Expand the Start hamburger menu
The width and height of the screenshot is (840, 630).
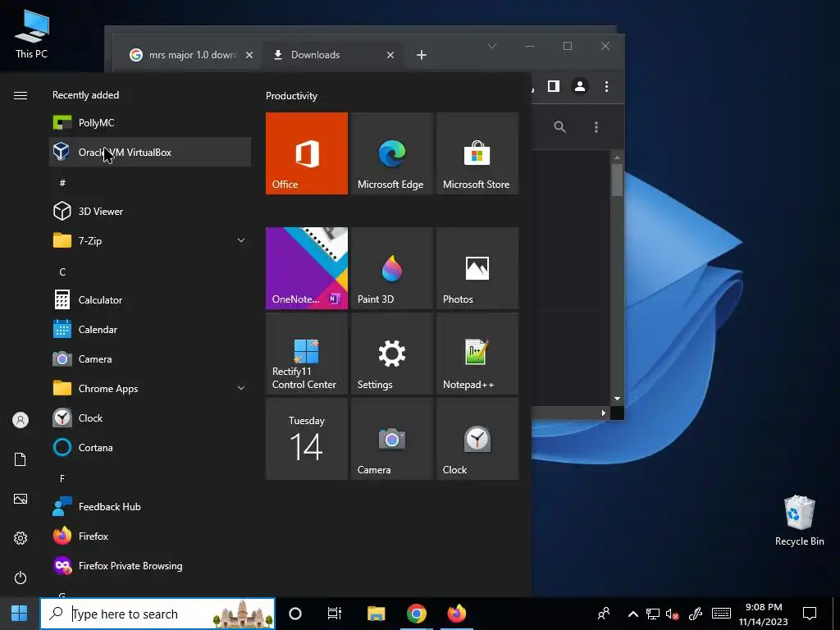(21, 95)
